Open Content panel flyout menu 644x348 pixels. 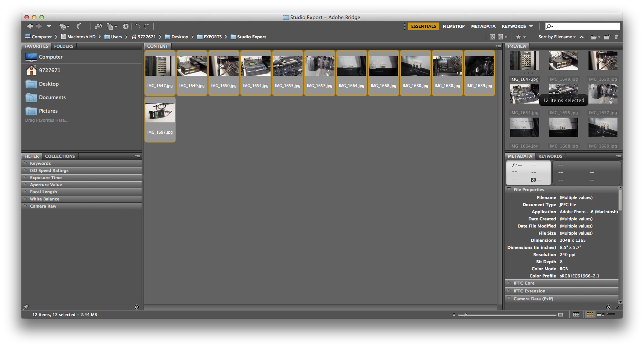[498, 46]
